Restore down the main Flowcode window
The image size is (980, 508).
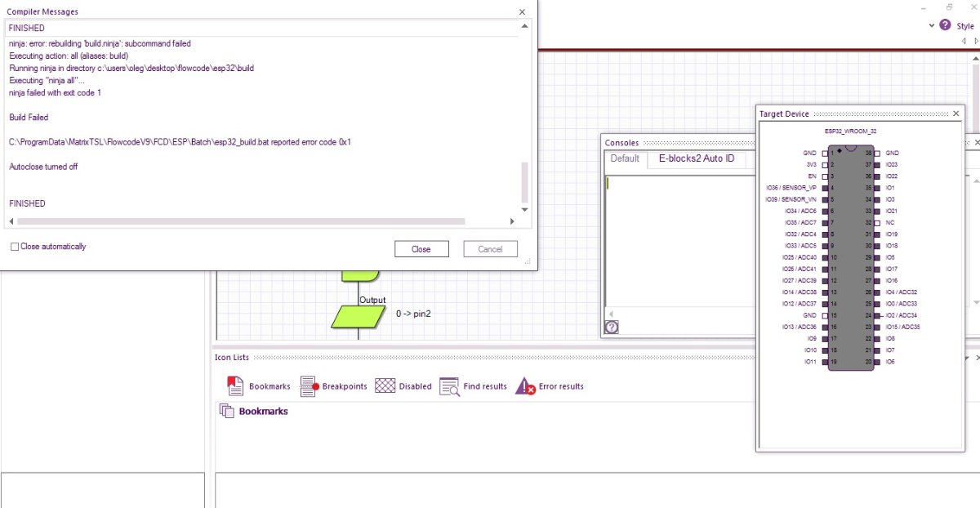coord(949,7)
